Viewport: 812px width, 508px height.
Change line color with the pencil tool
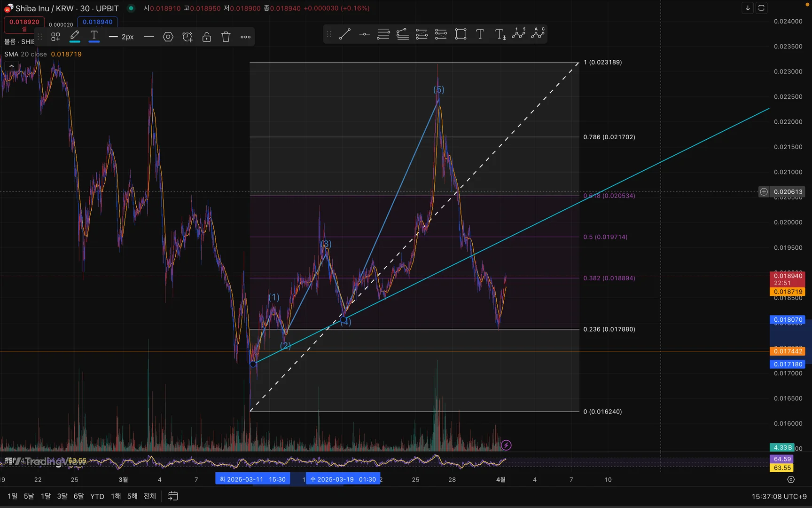pyautogui.click(x=75, y=36)
